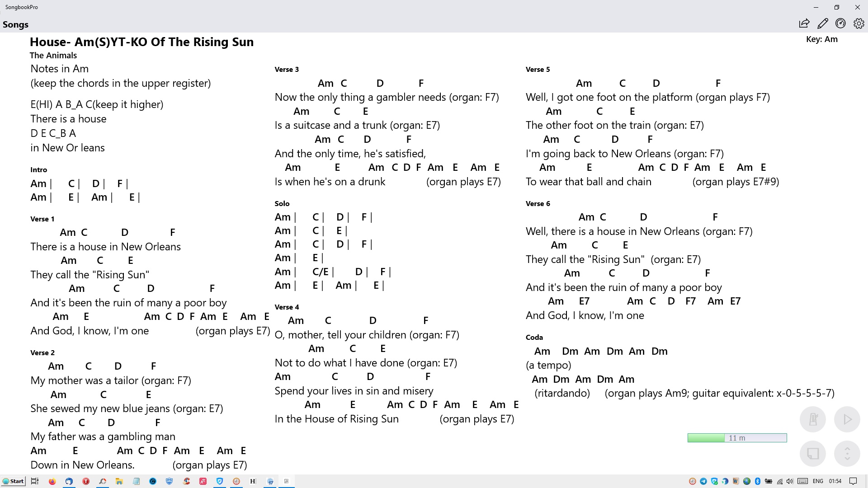868x488 pixels.
Task: Start autoscroll with the play button
Action: (847, 419)
